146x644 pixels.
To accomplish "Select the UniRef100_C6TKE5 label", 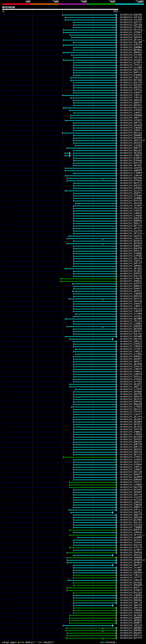I will pyautogui.click(x=131, y=27).
